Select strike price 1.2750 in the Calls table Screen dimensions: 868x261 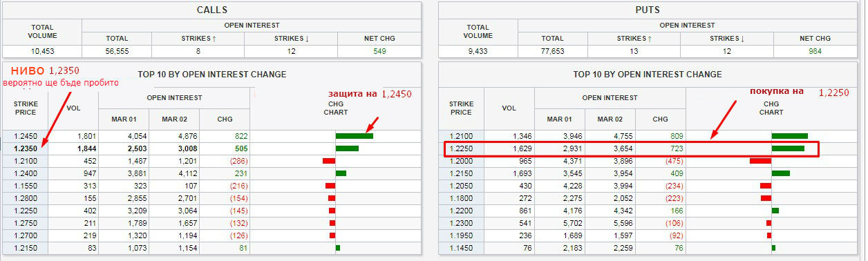coord(26,222)
